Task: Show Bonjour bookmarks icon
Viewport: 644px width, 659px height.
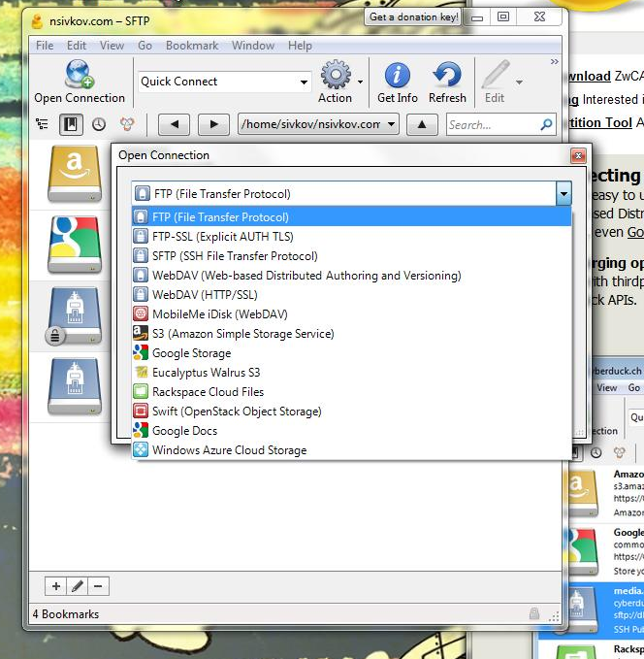Action: (127, 124)
